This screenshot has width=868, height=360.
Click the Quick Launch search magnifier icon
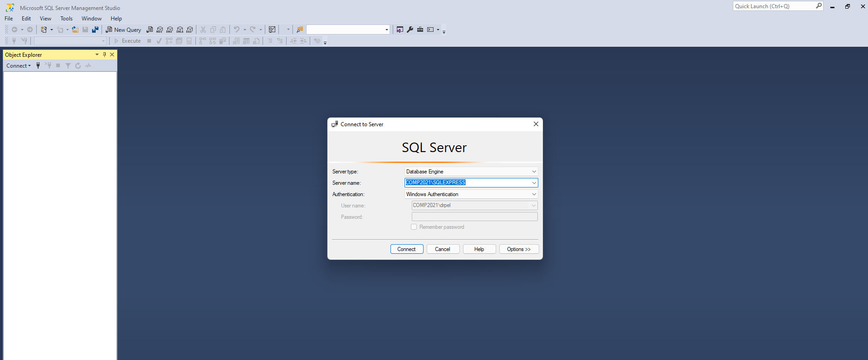click(819, 6)
